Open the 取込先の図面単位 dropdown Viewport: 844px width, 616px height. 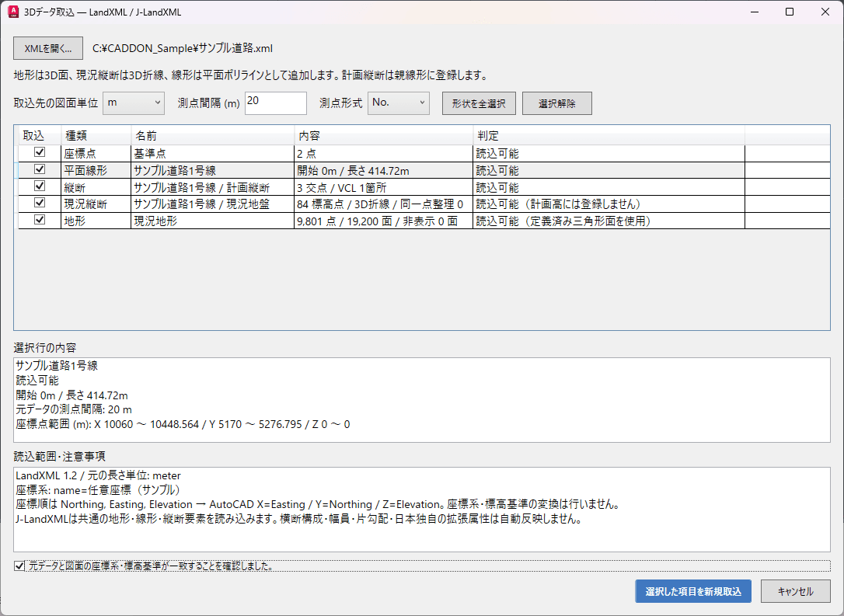[134, 103]
